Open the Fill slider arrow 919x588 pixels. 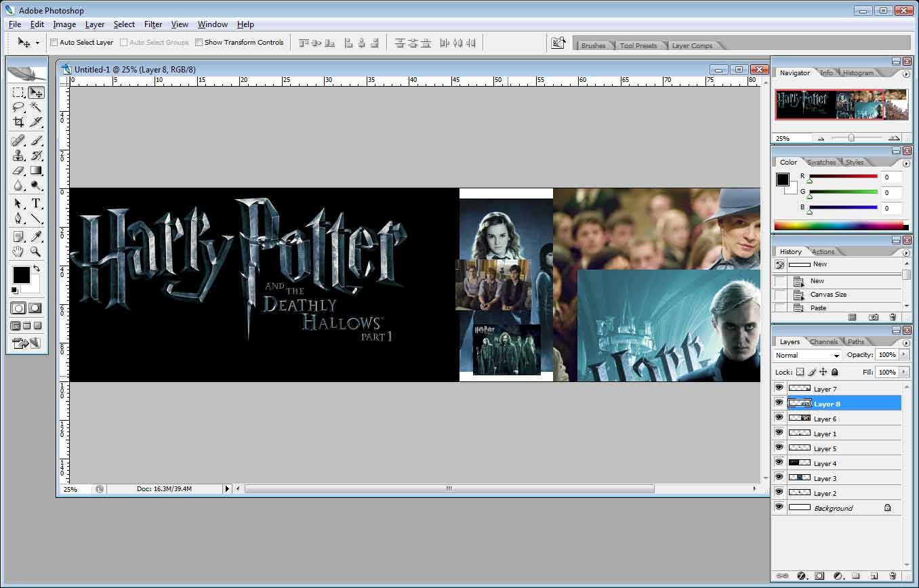tap(903, 372)
